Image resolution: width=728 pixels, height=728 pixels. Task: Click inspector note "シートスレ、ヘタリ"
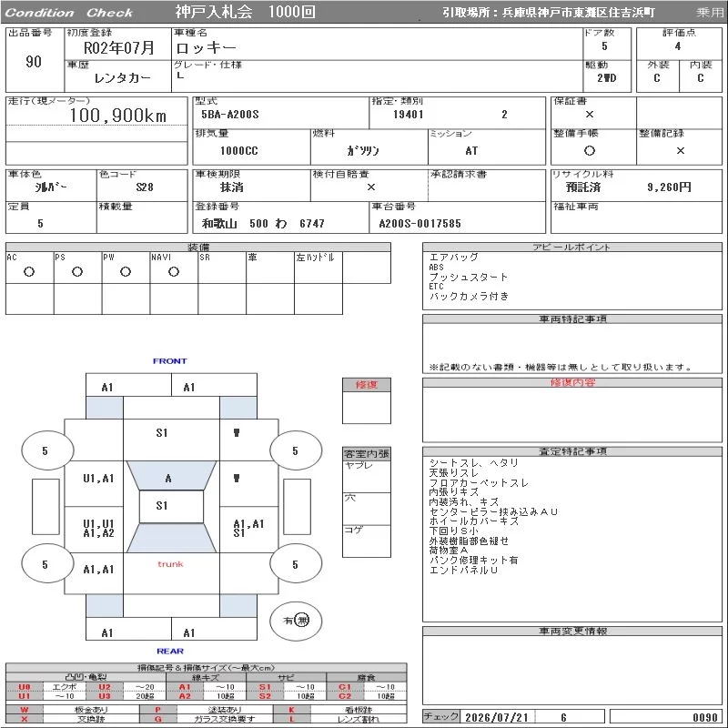point(473,463)
